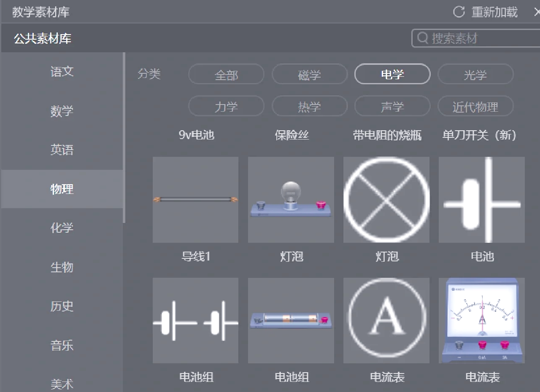The height and width of the screenshot is (392, 540).
Task: Click the 保险丝 item label
Action: point(292,135)
